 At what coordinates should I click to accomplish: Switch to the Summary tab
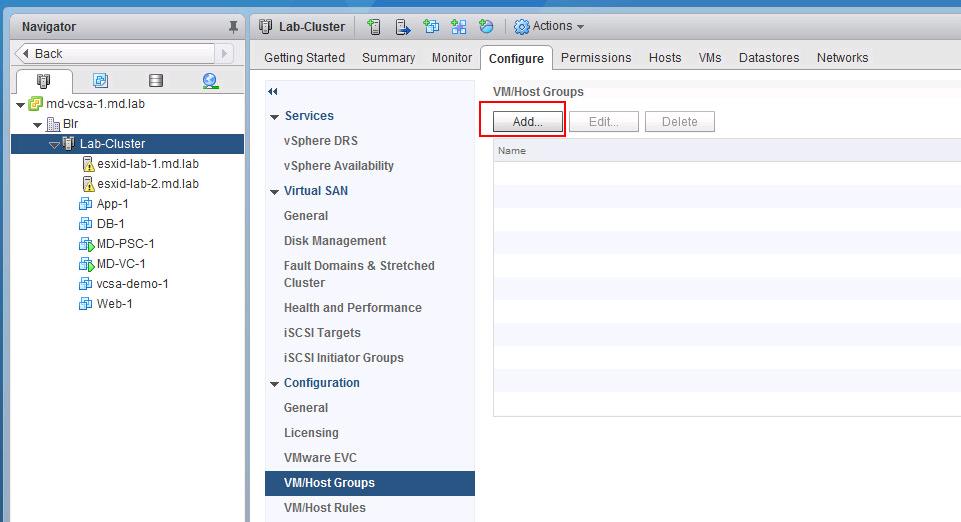coord(388,58)
